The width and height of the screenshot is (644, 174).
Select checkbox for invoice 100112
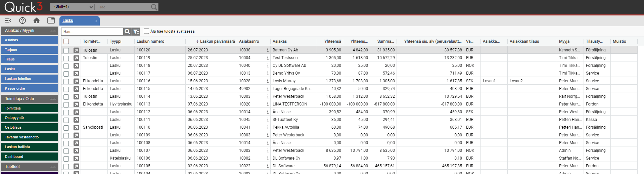(x=66, y=112)
